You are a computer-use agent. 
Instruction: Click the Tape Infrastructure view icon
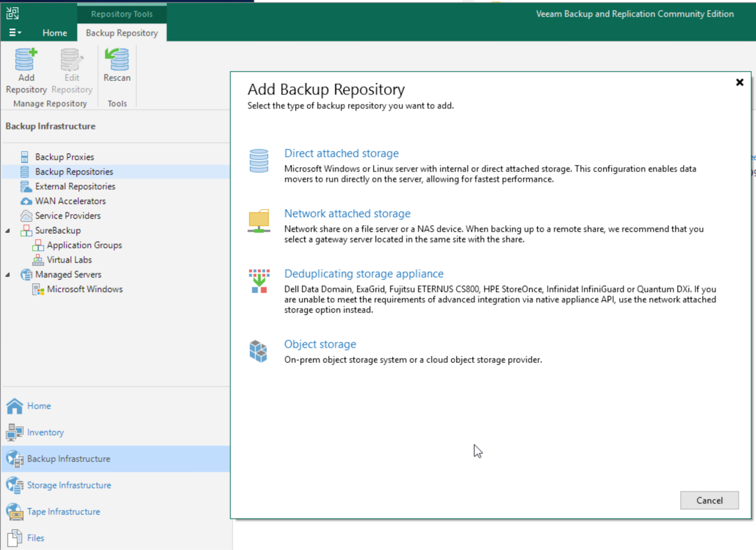click(x=15, y=512)
